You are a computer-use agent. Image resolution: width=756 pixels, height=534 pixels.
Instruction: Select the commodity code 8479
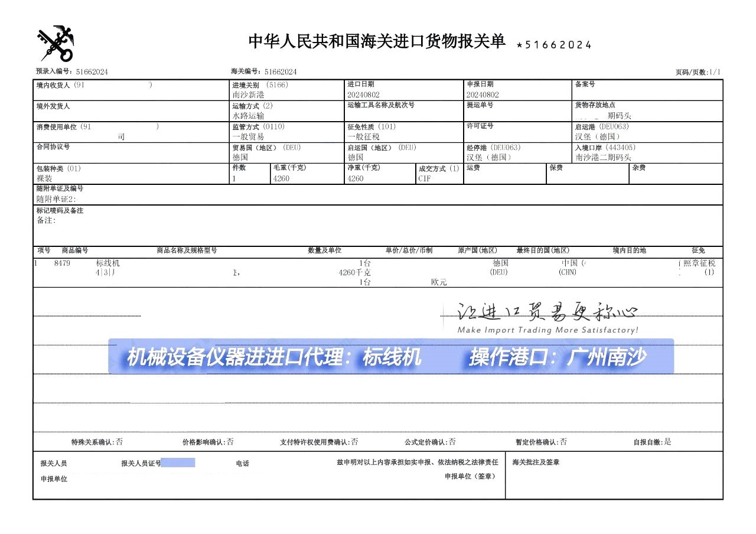click(x=62, y=263)
